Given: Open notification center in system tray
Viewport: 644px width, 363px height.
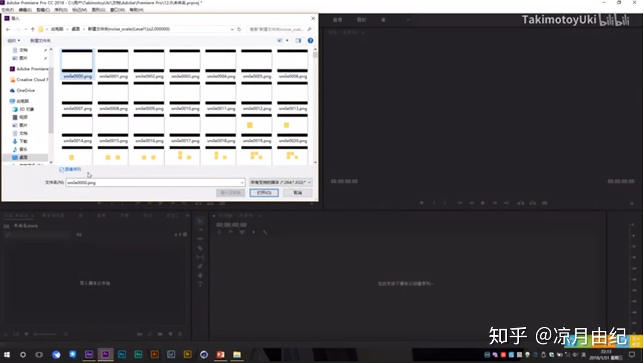Looking at the screenshot, I should click(x=631, y=355).
